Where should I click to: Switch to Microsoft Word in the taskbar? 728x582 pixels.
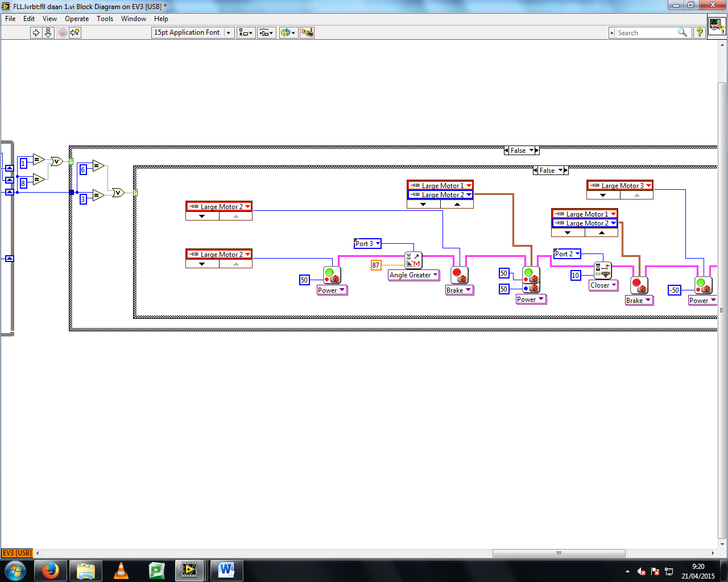pos(226,570)
